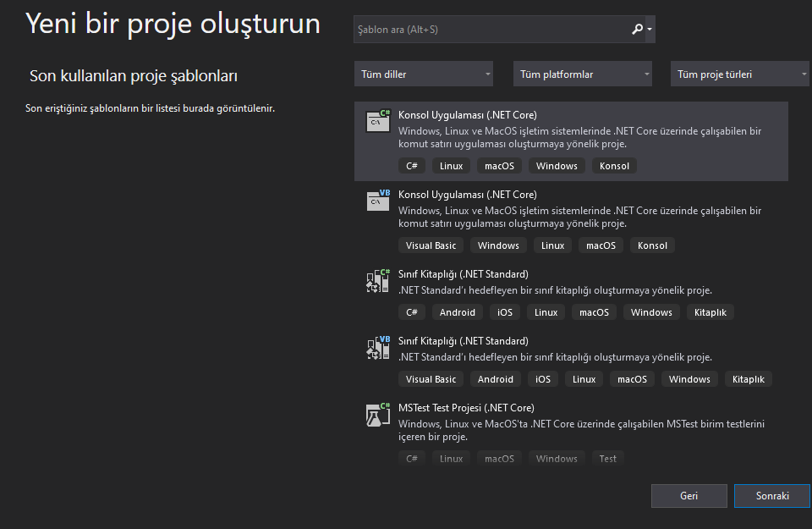Image resolution: width=812 pixels, height=529 pixels.
Task: Click iOS tag in C# Sınıf Kitaplığı row
Action: [505, 312]
